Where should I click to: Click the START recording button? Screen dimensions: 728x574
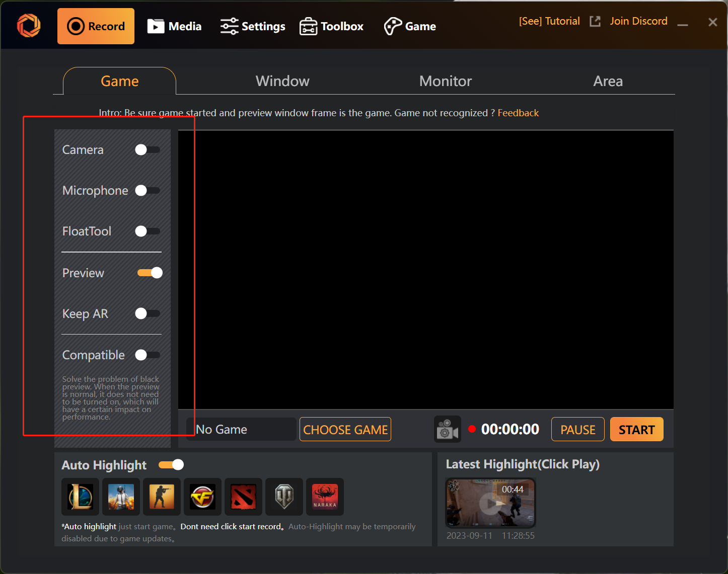636,430
